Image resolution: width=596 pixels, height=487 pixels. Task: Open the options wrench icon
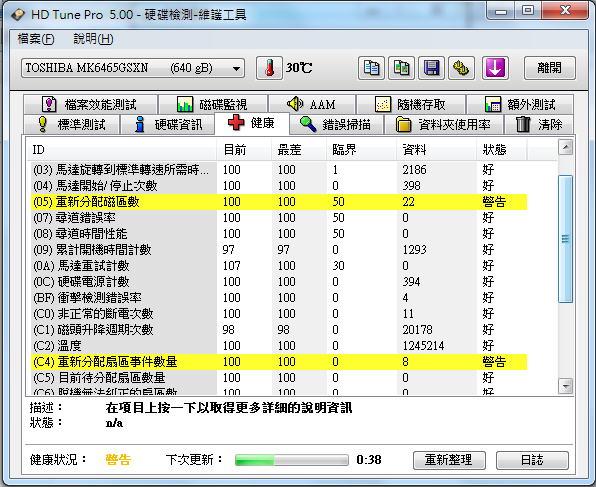461,68
